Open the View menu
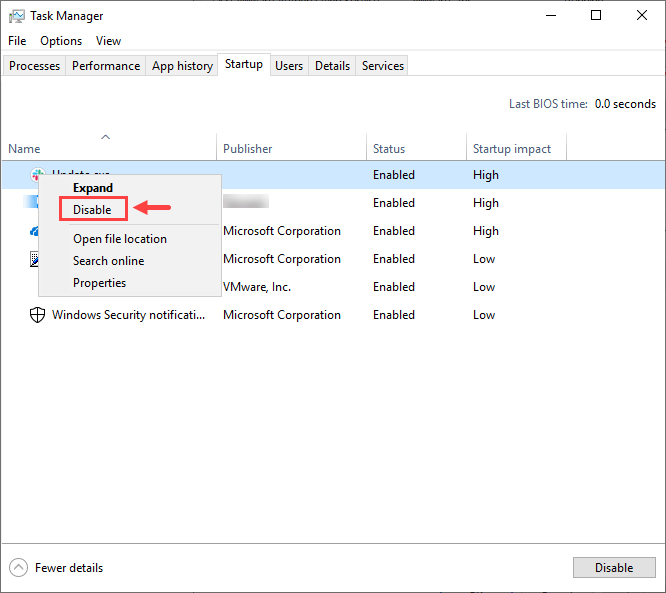Screen dimensions: 666x593 108,41
